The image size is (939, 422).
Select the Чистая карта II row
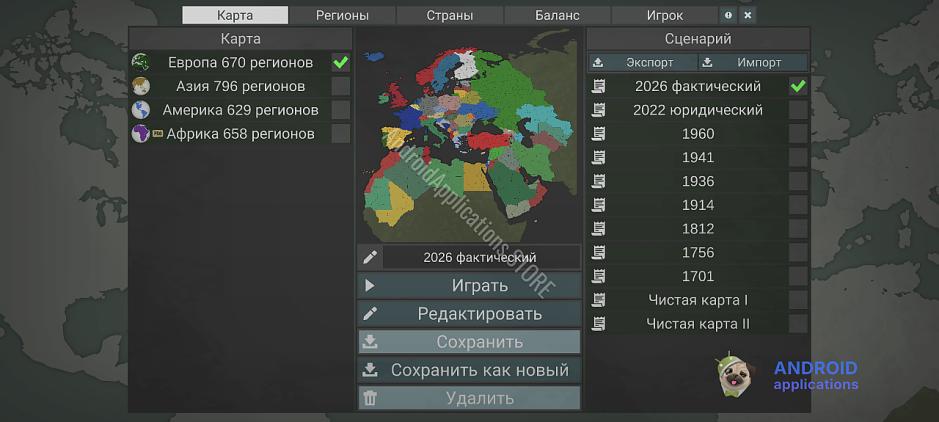[698, 324]
